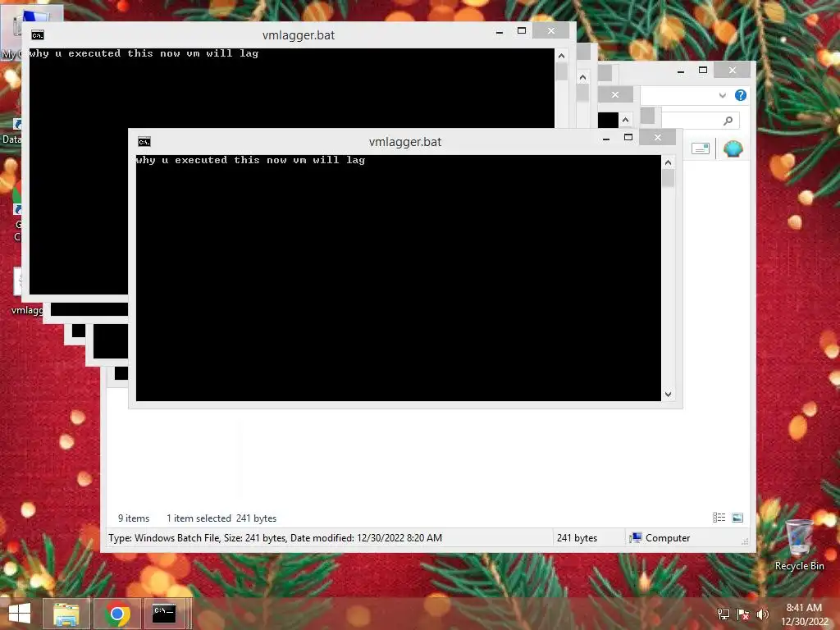Screen dimensions: 840x630
Task: Open the network tray icon
Action: click(724, 614)
